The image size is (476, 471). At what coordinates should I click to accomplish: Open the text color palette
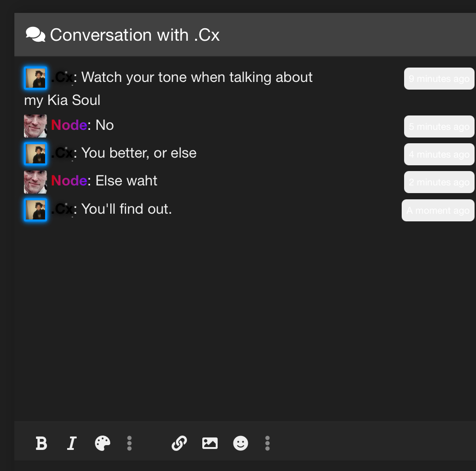click(103, 444)
